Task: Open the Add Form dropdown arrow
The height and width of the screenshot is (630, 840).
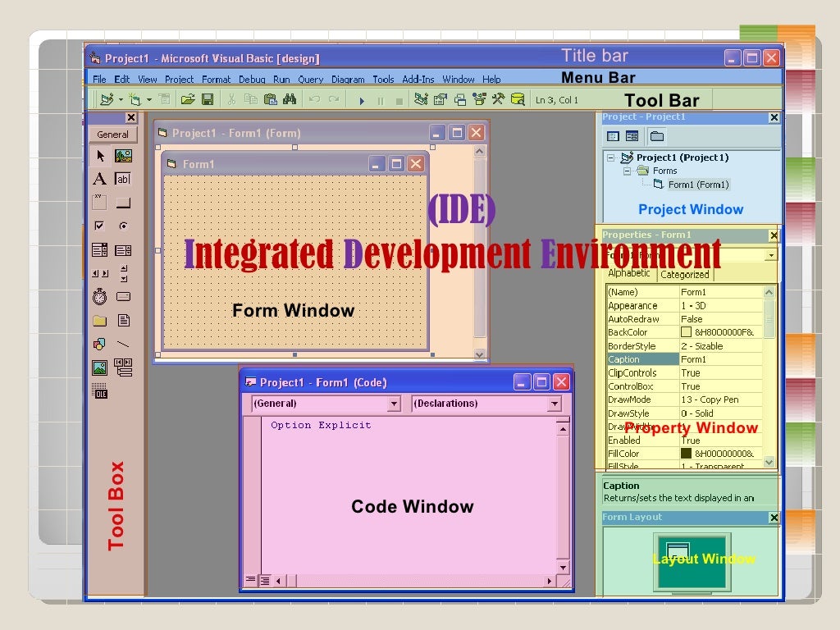Action: [x=149, y=99]
